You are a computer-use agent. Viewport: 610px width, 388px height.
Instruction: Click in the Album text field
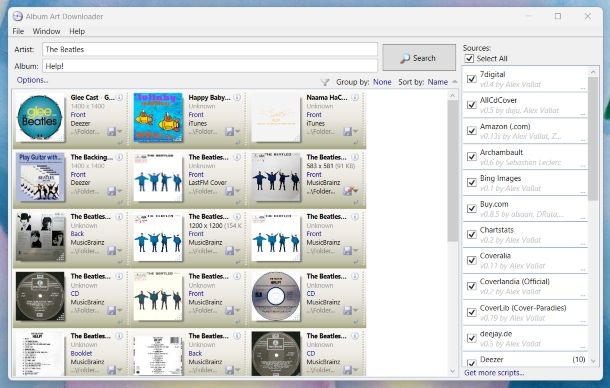(x=210, y=66)
